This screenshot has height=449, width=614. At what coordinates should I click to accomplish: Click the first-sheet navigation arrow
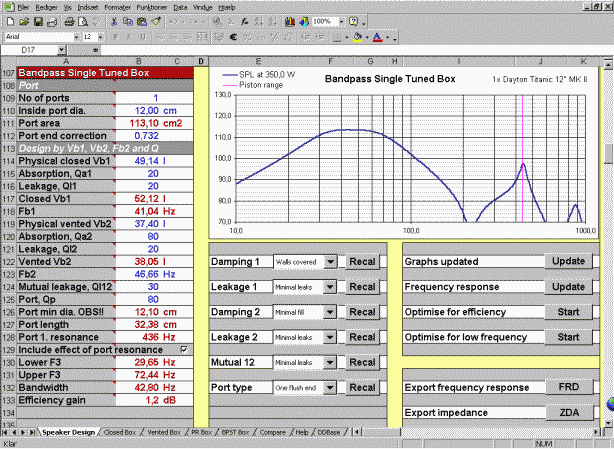click(x=5, y=432)
